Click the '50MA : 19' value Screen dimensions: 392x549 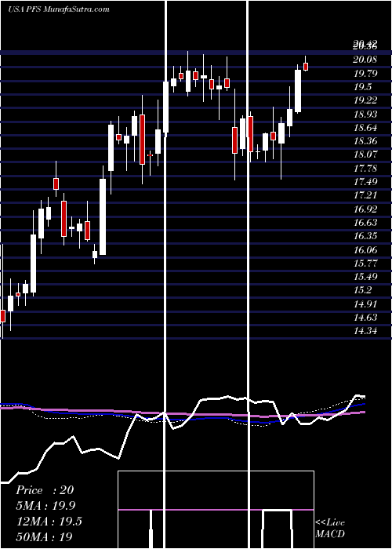[x=44, y=537]
